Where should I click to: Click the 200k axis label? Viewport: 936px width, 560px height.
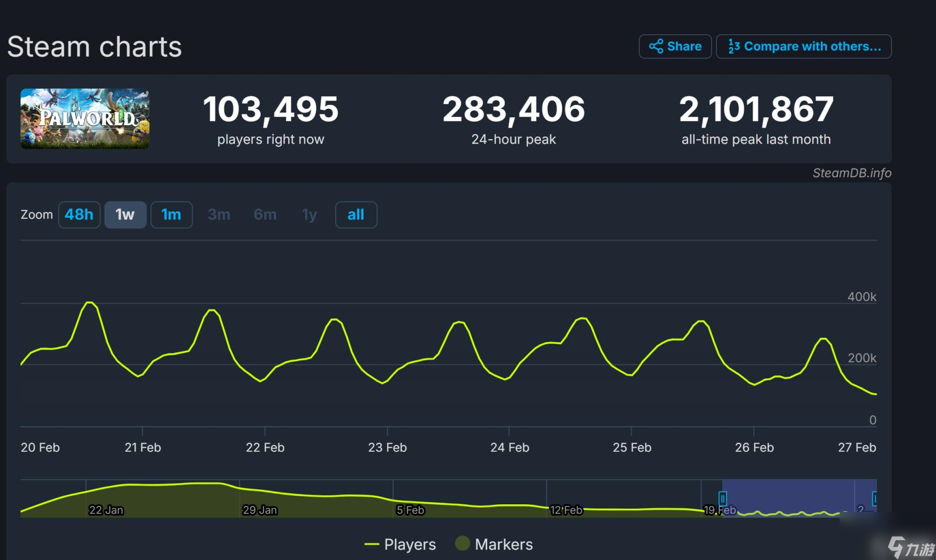[x=862, y=358]
